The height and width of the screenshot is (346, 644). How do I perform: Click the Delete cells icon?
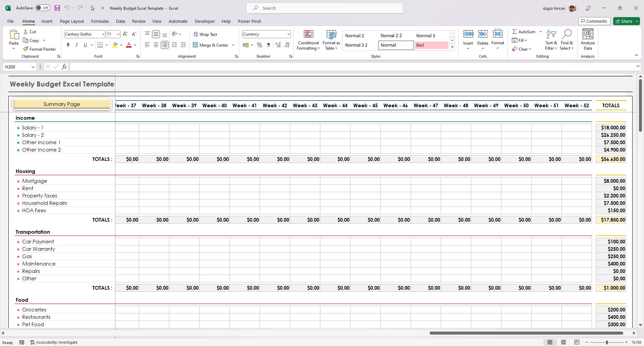pyautogui.click(x=483, y=34)
